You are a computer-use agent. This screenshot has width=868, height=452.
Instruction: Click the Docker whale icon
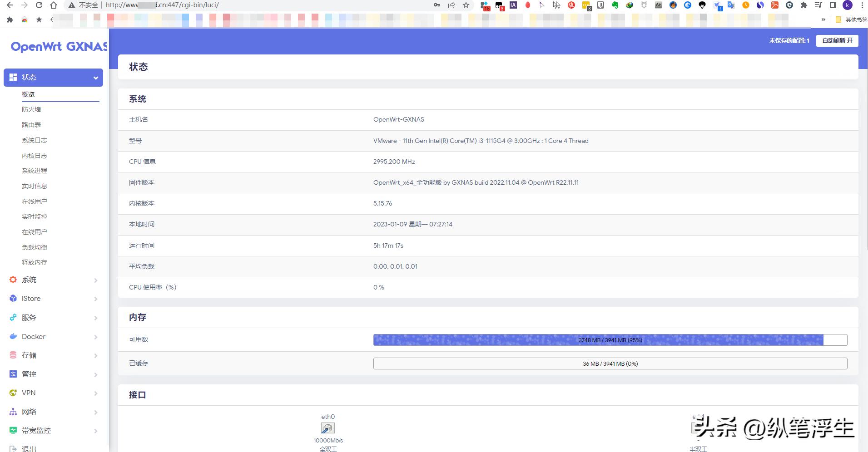pos(13,337)
